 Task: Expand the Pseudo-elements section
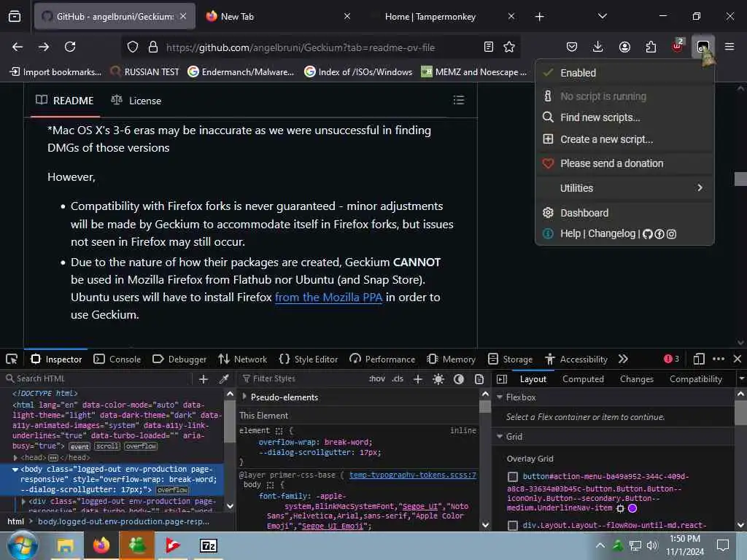pos(244,397)
